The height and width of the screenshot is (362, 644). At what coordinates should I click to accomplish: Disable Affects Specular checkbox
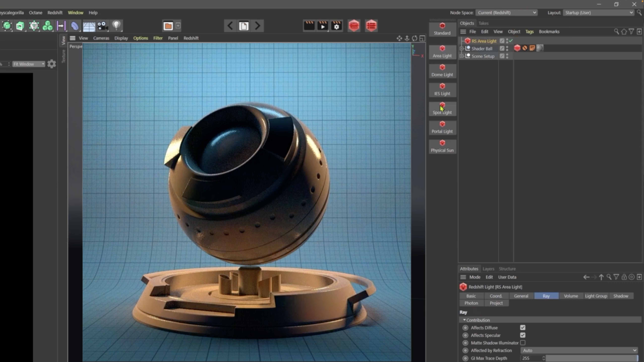[x=523, y=335]
